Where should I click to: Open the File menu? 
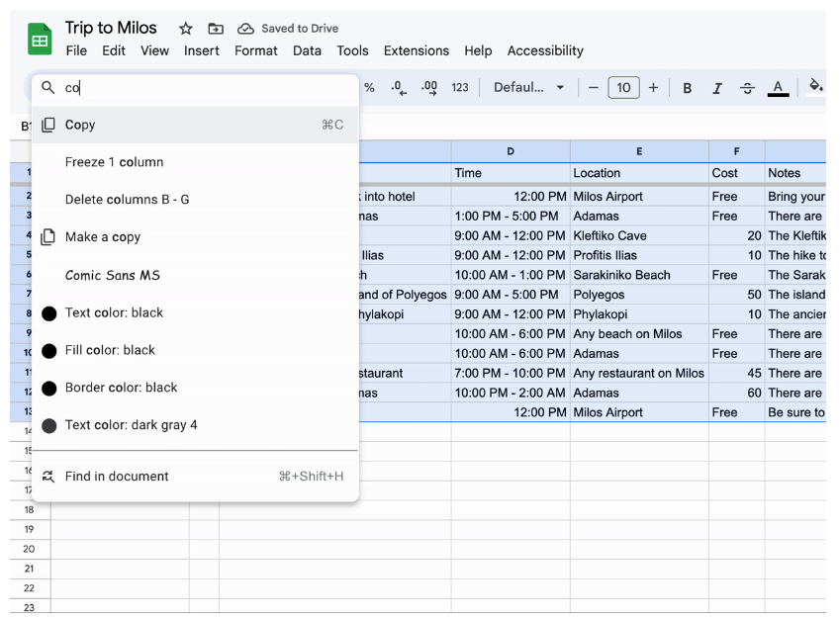[x=76, y=50]
